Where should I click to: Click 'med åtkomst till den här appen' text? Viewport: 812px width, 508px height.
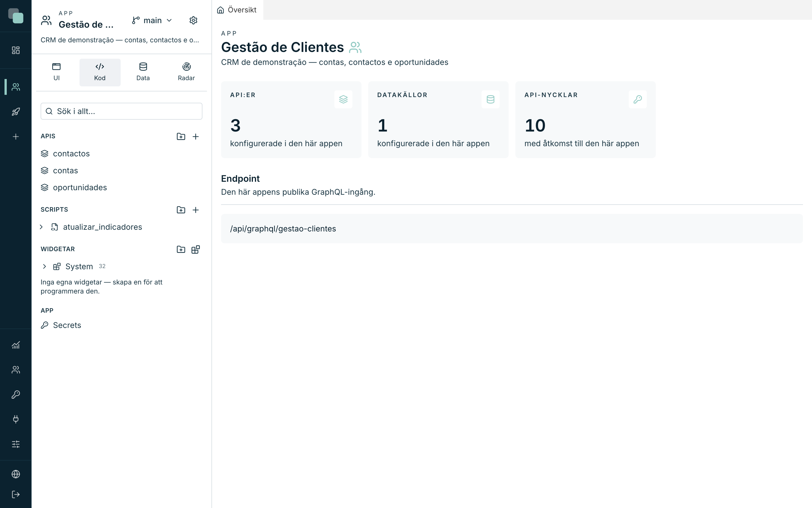tap(581, 143)
